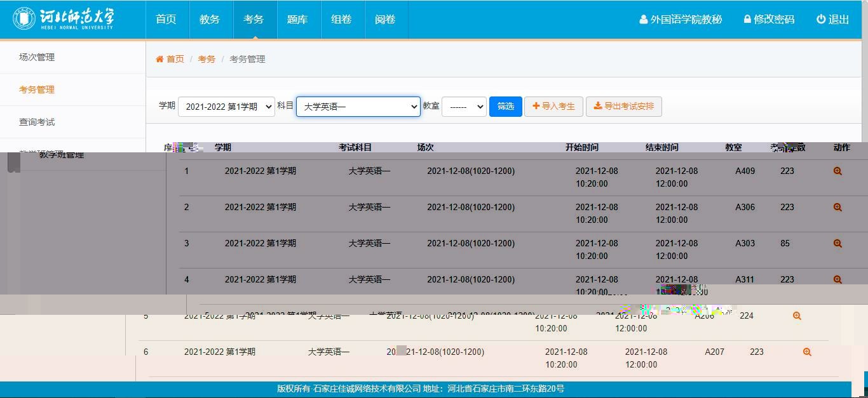868x398 pixels.
Task: Click the 导入考生 import button
Action: [x=554, y=107]
